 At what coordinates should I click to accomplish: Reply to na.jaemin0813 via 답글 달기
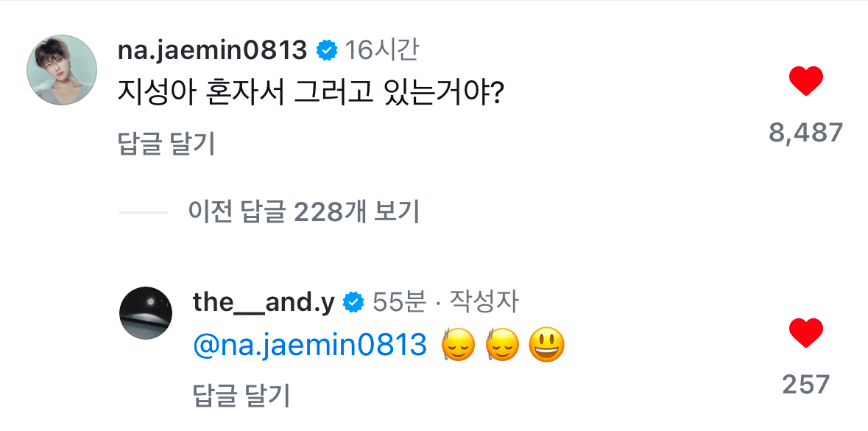coord(166,144)
